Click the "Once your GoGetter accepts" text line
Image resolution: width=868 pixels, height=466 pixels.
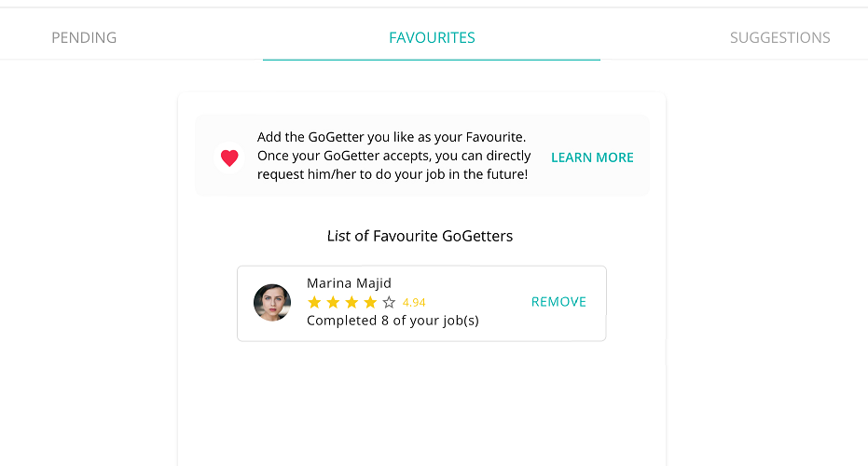tap(393, 156)
